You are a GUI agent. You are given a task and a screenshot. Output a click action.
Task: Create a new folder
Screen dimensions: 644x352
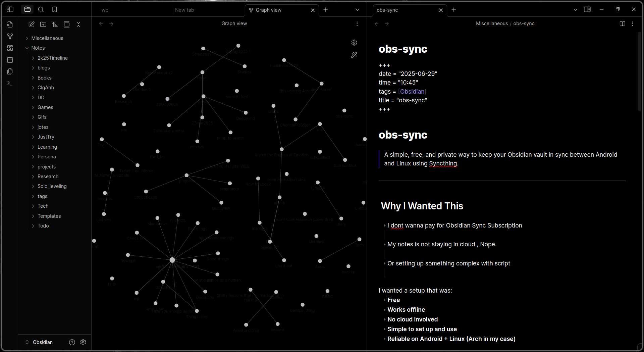[43, 24]
